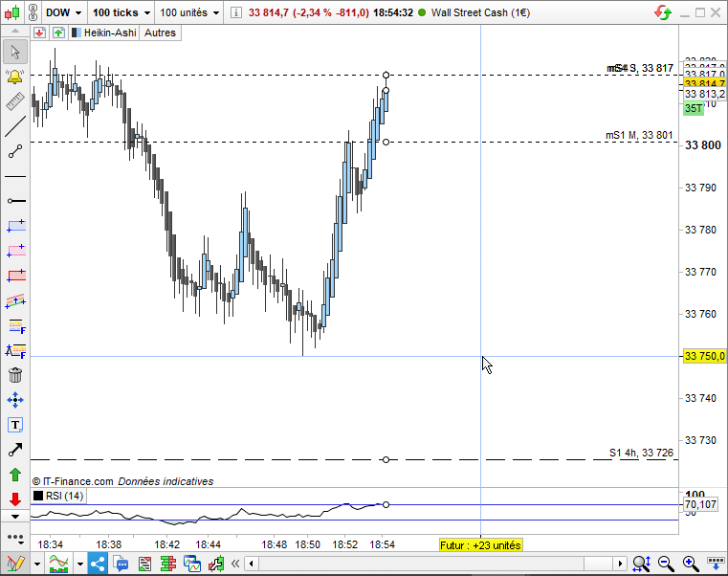Click the instrument info icon

pyautogui.click(x=236, y=12)
